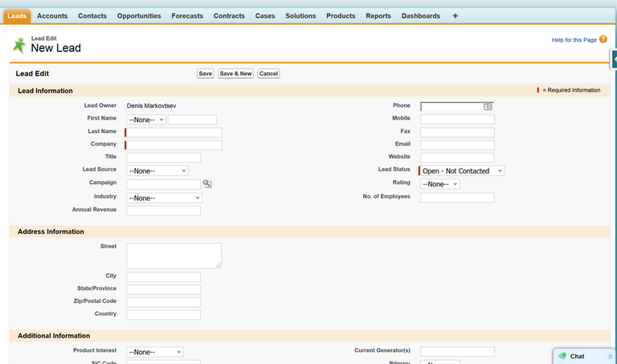Click into the Street text area
Screen dimensions: 617x364
[174, 256]
